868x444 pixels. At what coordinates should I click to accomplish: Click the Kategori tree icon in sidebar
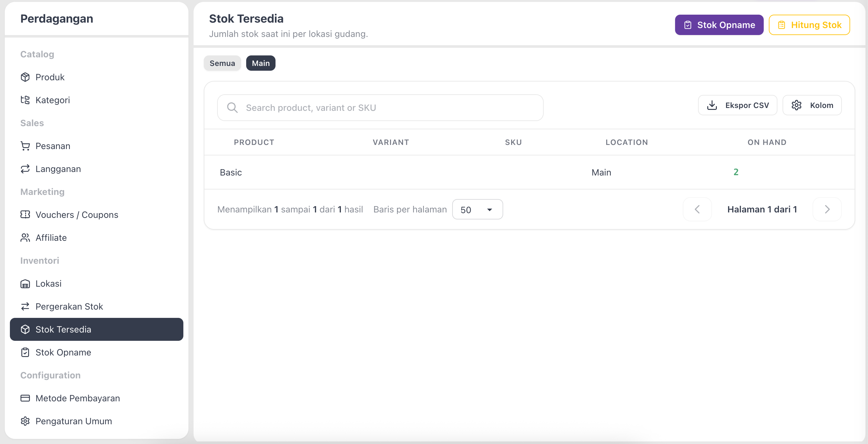click(25, 100)
